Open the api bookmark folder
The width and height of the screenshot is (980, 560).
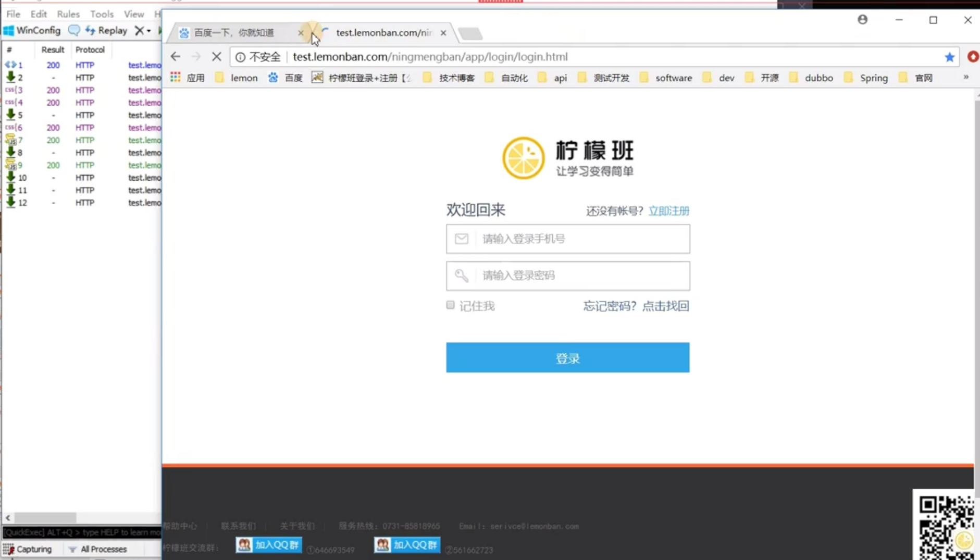point(553,78)
